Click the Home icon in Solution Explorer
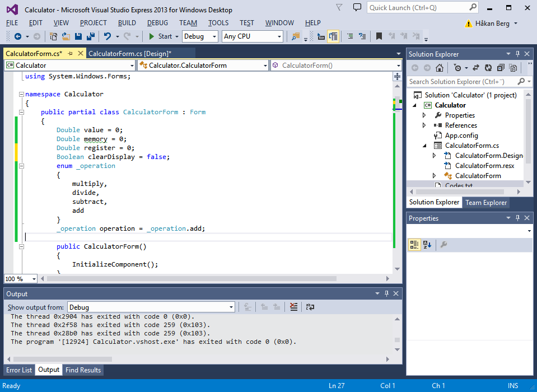 tap(440, 68)
